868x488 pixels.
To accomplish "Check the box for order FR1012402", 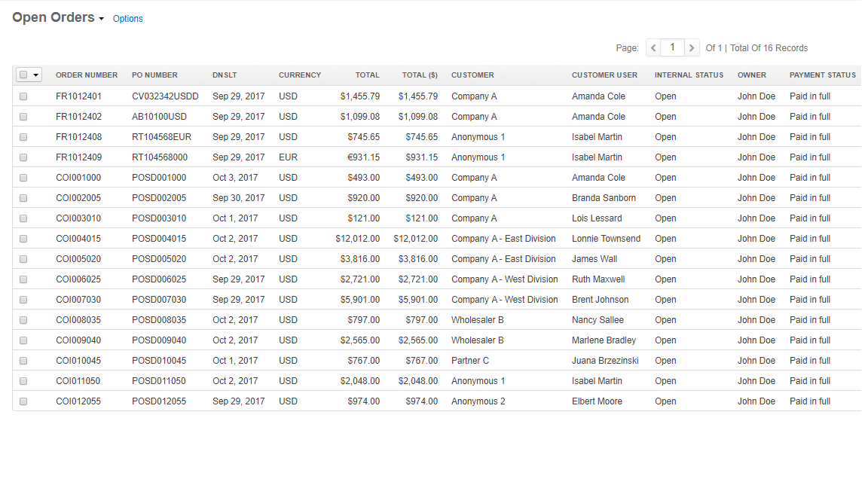I will pyautogui.click(x=23, y=117).
